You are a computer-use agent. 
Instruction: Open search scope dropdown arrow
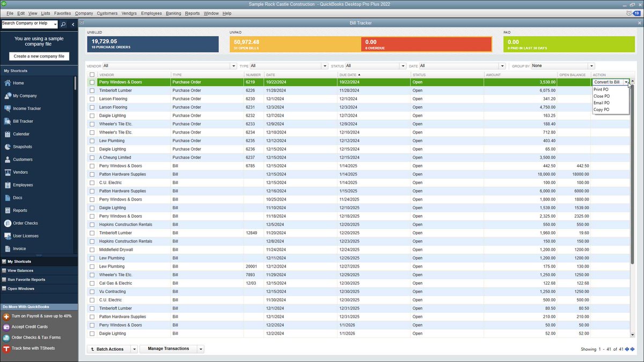tap(54, 24)
